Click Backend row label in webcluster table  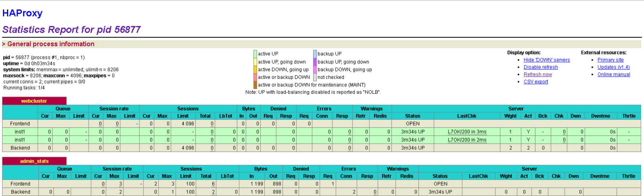pos(20,148)
